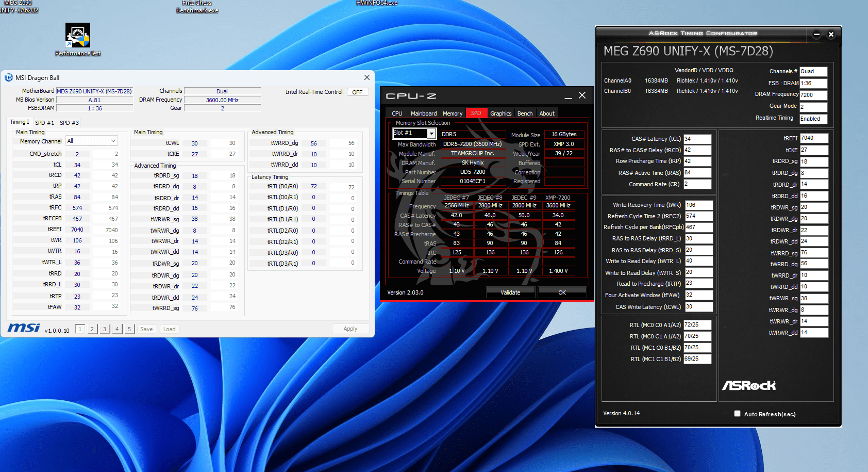This screenshot has height=472, width=868.
Task: Click the RTL (MC0 C0 A1/A2) field
Action: click(x=697, y=325)
